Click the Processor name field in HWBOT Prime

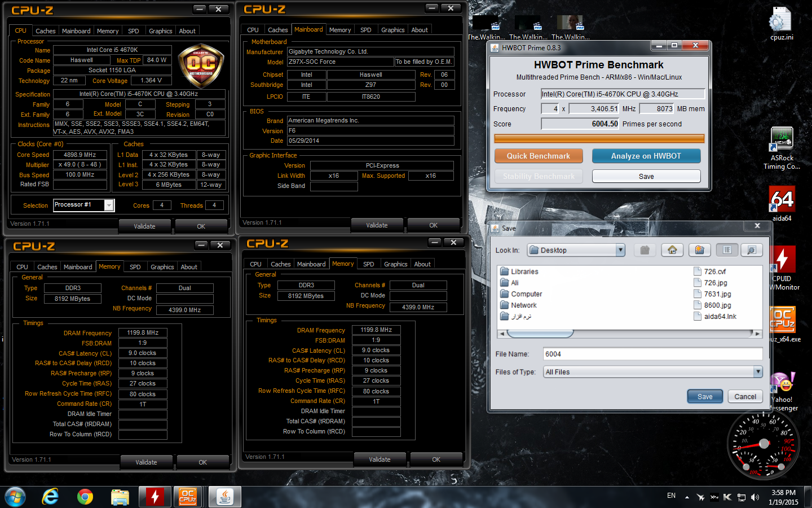(x=623, y=94)
